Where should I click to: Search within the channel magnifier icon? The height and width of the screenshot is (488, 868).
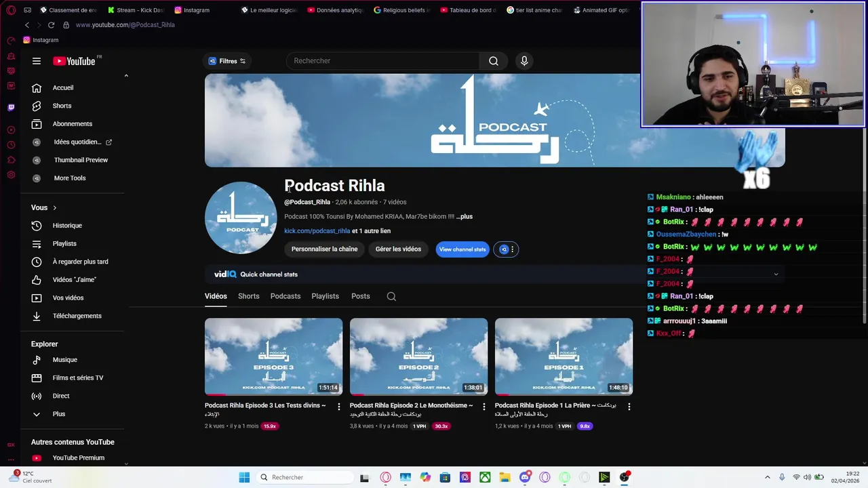click(391, 296)
